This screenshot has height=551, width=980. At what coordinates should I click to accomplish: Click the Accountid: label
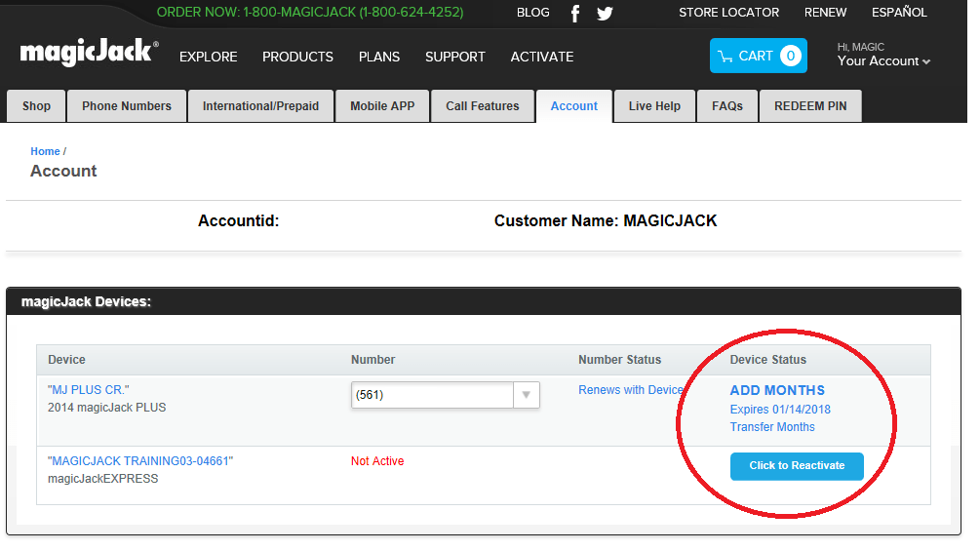click(238, 221)
